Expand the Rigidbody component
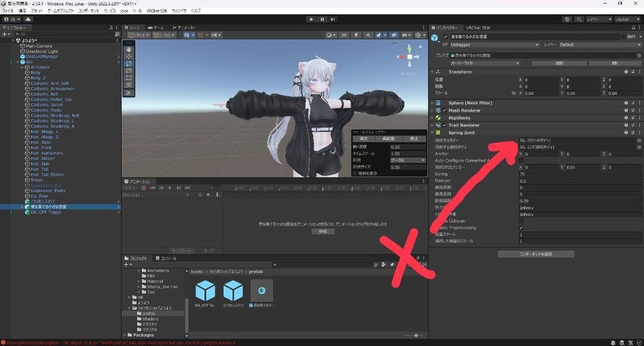This screenshot has height=346, width=644. click(432, 118)
